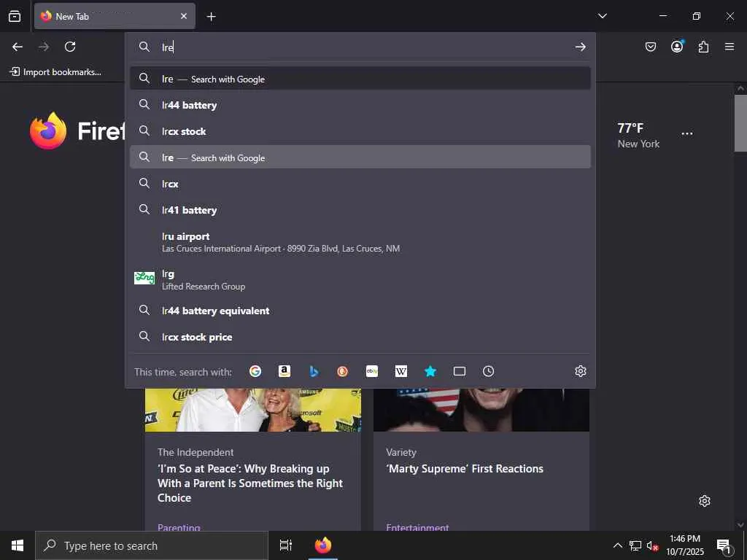Click The Independent story thumbnail image

(253, 410)
